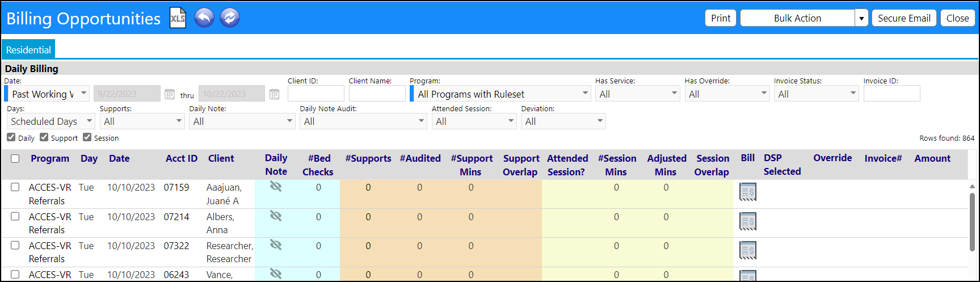The height and width of the screenshot is (282, 980).
Task: Expand the Daily Note filter dropdown
Action: pos(242,121)
